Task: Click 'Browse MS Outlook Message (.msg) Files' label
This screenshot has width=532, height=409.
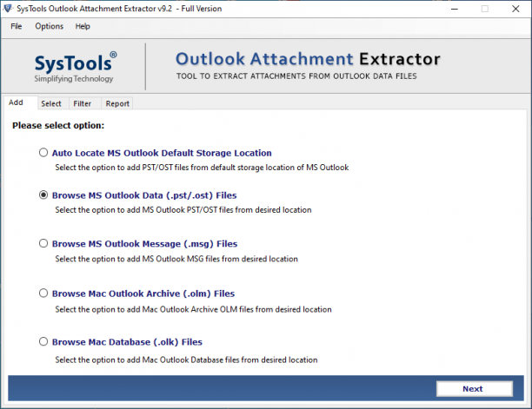Action: click(144, 244)
